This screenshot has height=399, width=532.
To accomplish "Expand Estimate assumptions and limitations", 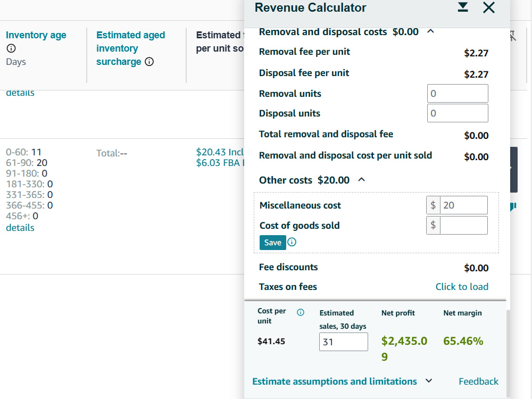I will 429,381.
